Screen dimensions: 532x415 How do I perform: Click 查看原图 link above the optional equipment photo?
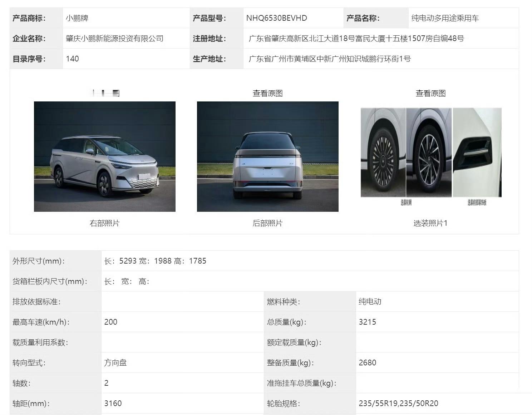431,93
